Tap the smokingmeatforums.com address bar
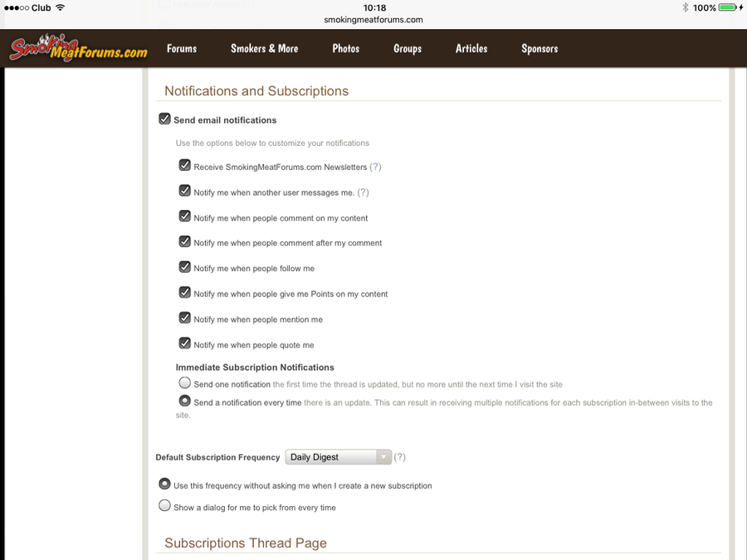This screenshot has height=560, width=747. pos(373,20)
